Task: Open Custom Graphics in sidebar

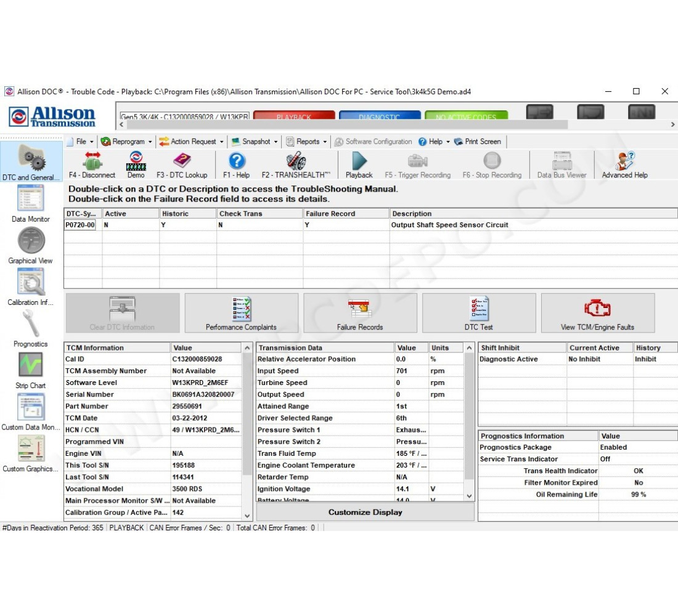Action: coord(31,453)
